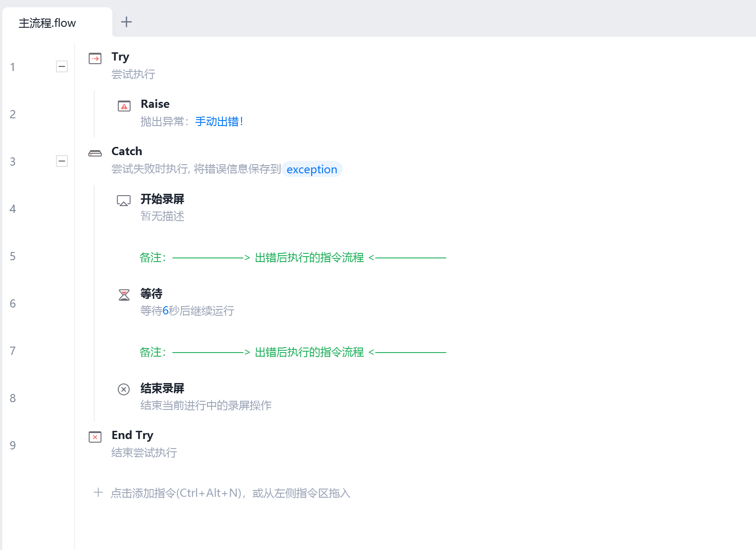This screenshot has width=756, height=550.
Task: Select the first 备注 comment on line 5
Action: [x=292, y=257]
